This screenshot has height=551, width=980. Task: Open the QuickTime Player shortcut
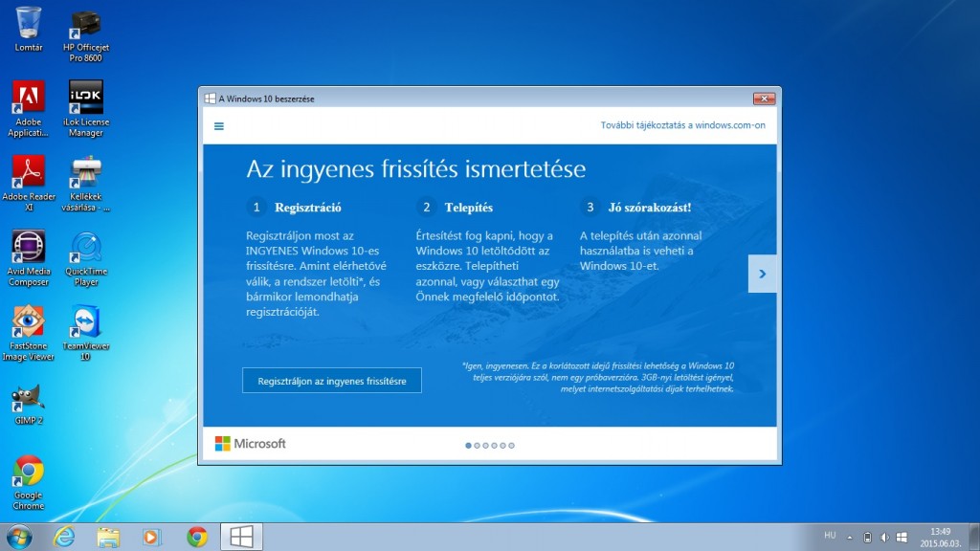(x=86, y=246)
